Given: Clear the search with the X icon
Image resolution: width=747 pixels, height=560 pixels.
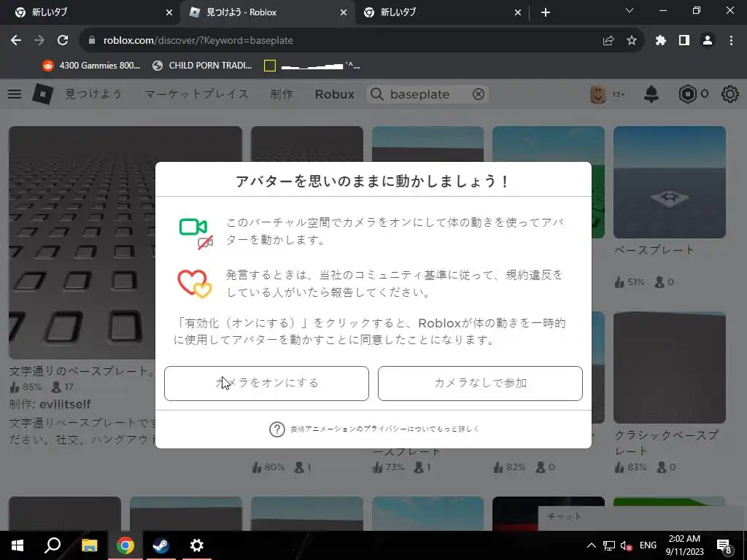Looking at the screenshot, I should click(479, 94).
